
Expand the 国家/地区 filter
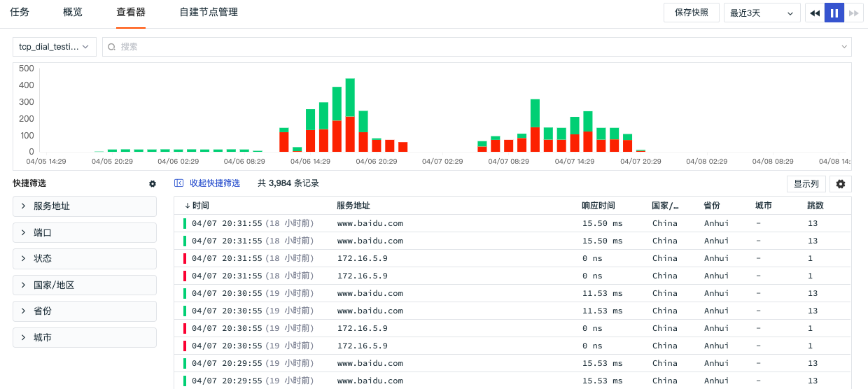click(85, 285)
